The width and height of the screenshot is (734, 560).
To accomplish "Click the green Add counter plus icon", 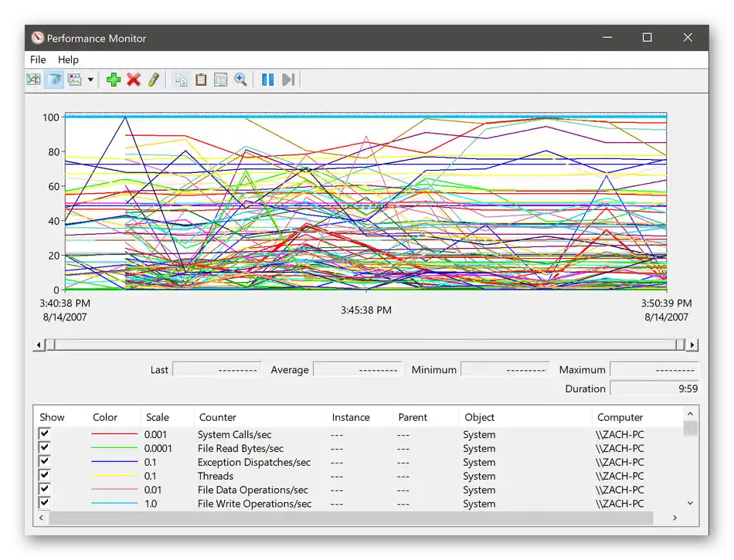I will (x=114, y=80).
